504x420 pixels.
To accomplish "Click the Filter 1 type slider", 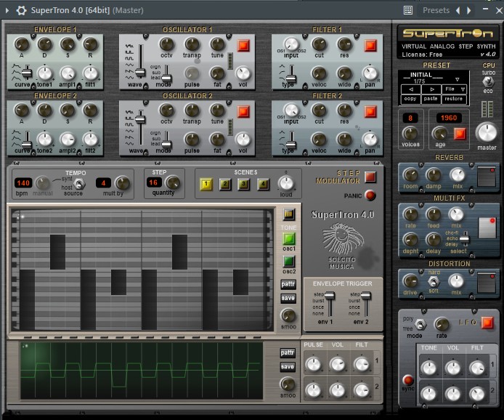I will [291, 78].
